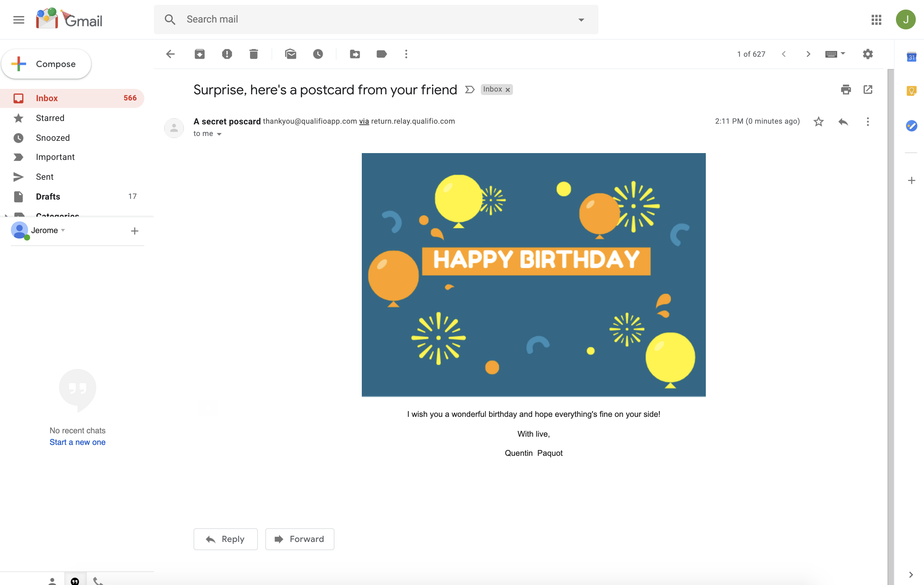Move this email to a folder
This screenshot has width=924, height=585.
355,54
